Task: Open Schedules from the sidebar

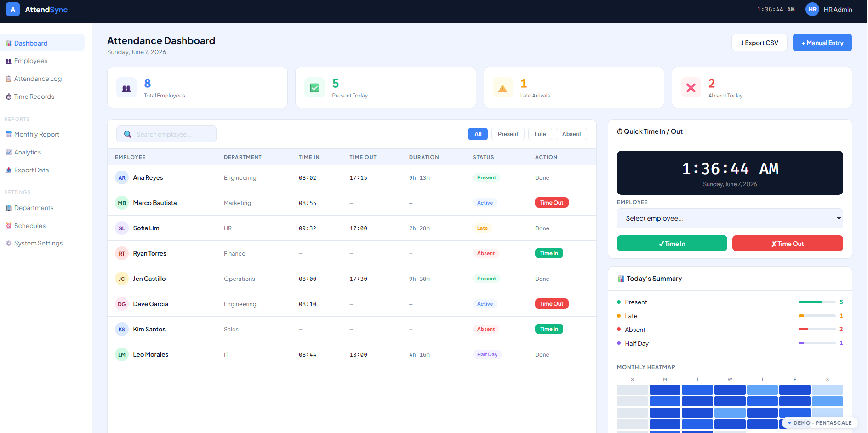Action: 42,226
